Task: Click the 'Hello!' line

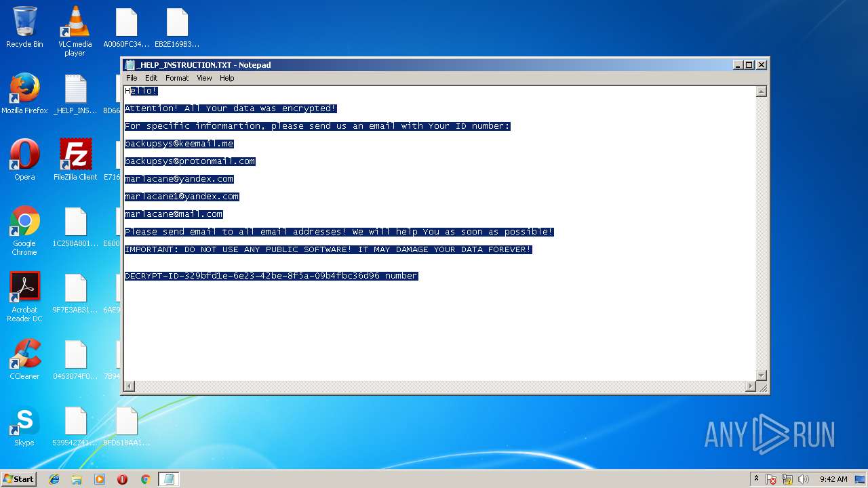Action: 141,91
